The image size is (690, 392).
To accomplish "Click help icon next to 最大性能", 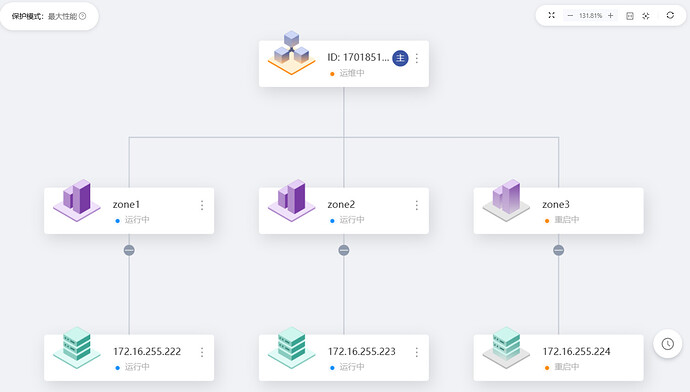I will tap(82, 16).
